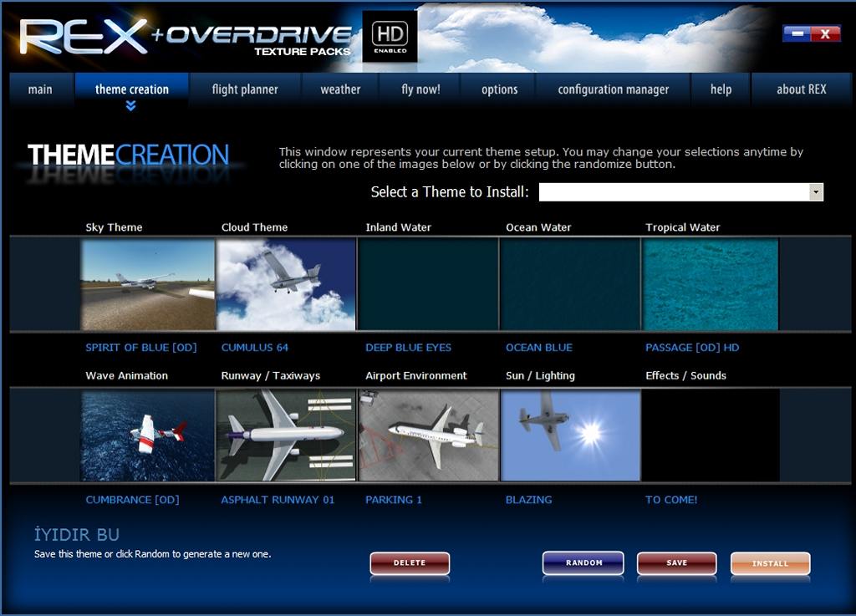Open the Sun / Lighting thumbnail
The height and width of the screenshot is (616, 856).
point(570,435)
